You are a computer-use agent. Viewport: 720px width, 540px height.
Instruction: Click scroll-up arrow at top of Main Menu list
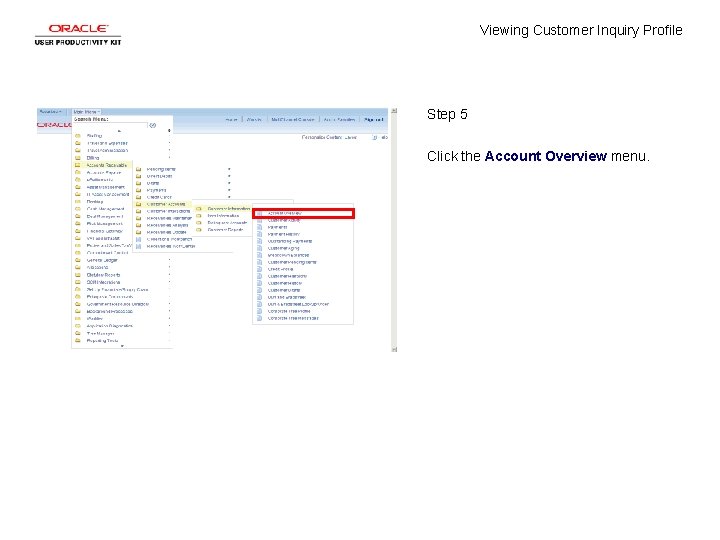(119, 131)
